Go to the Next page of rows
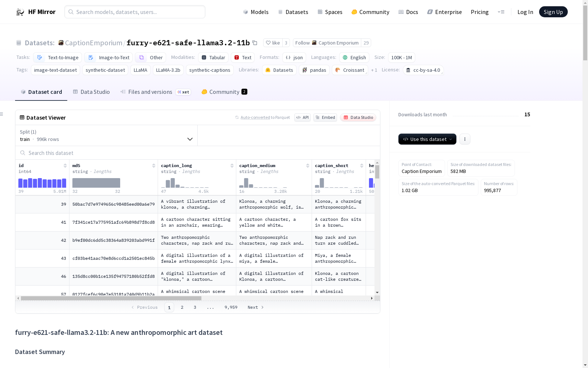 point(256,307)
